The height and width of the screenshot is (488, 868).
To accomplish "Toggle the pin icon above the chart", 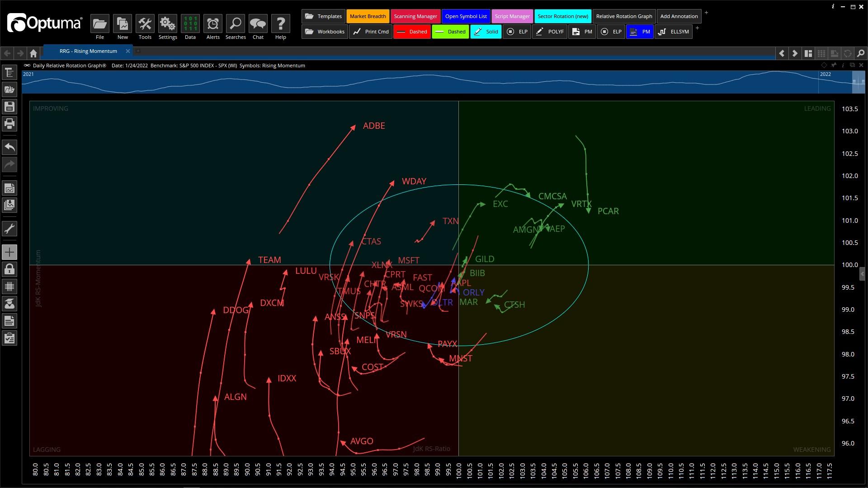I will 834,65.
